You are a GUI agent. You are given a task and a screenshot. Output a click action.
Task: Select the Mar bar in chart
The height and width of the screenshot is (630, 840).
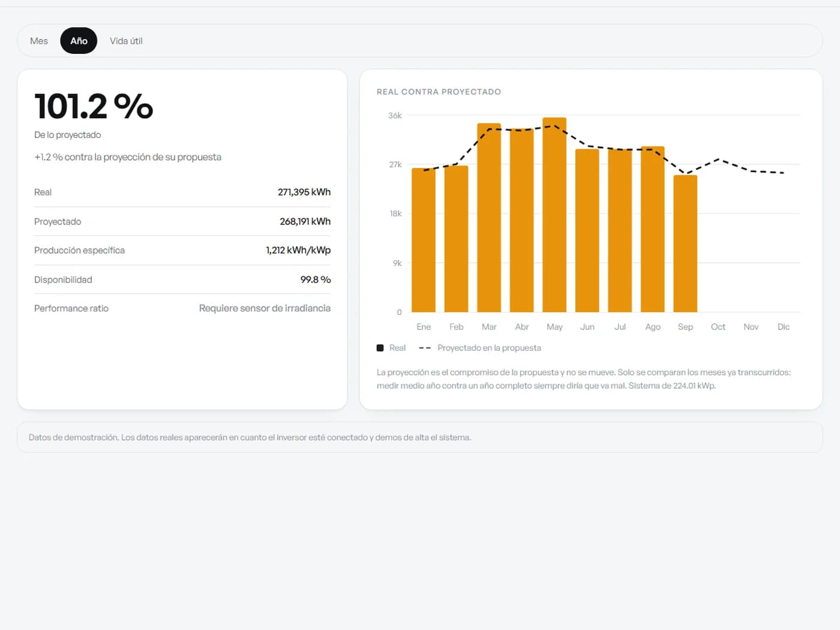489,218
